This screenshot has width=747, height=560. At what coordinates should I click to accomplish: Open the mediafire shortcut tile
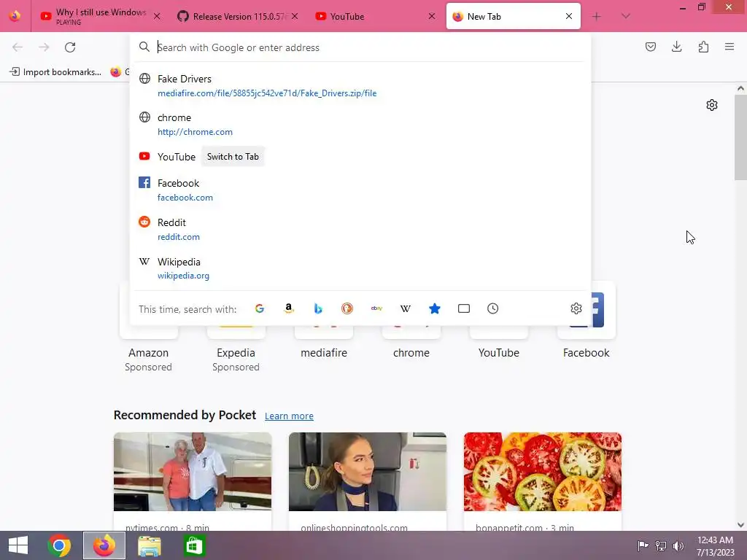coord(324,344)
